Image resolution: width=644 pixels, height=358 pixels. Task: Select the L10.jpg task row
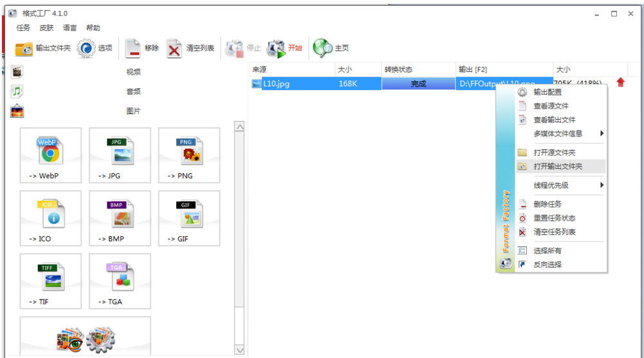tap(438, 84)
